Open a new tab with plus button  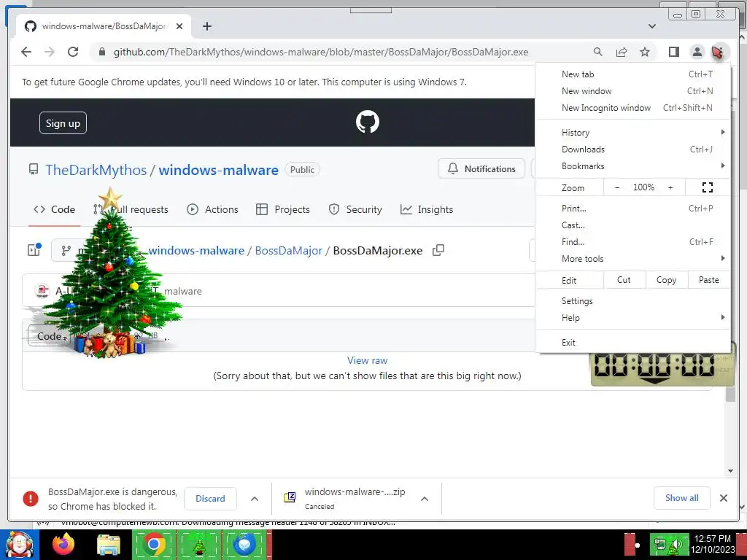pos(206,26)
